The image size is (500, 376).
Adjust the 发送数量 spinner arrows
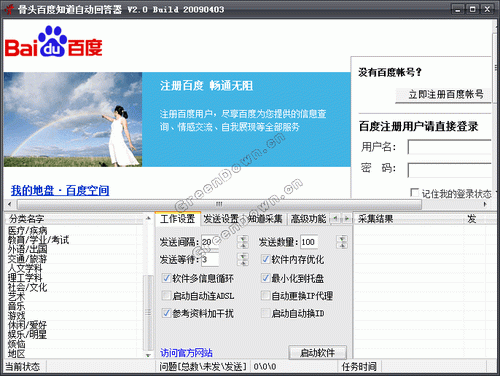tap(342, 242)
